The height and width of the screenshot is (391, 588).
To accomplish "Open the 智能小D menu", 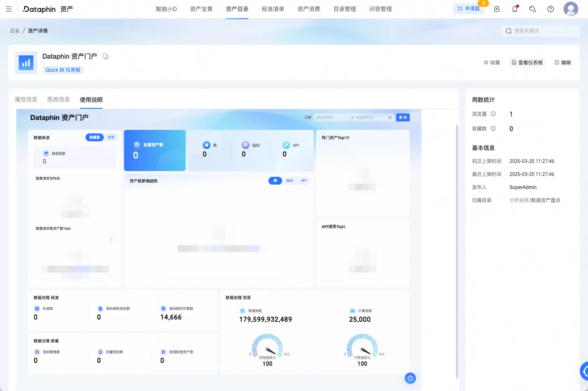I will pyautogui.click(x=166, y=9).
